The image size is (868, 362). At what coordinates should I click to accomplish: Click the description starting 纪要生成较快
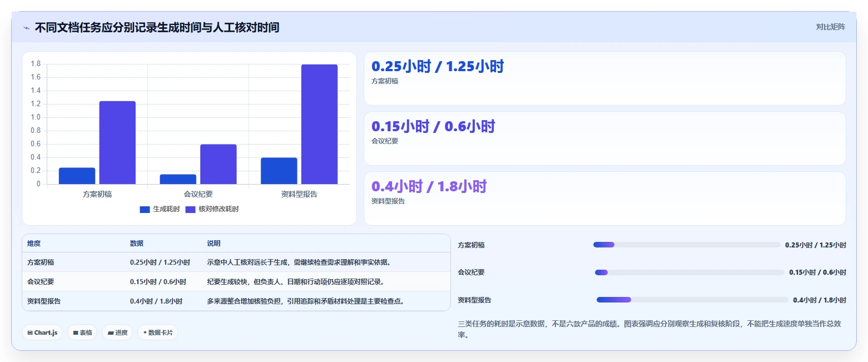pyautogui.click(x=295, y=282)
